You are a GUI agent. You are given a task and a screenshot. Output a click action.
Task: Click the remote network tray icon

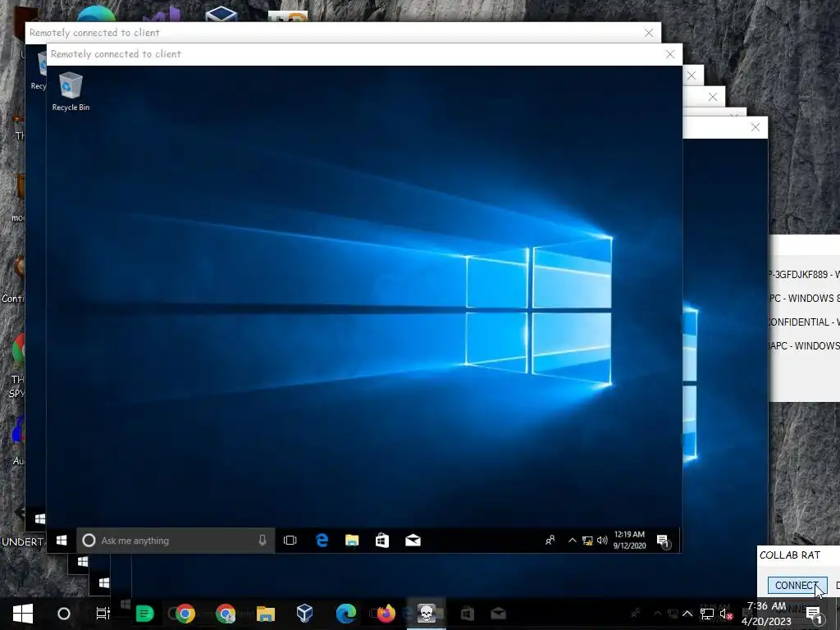pos(587,541)
